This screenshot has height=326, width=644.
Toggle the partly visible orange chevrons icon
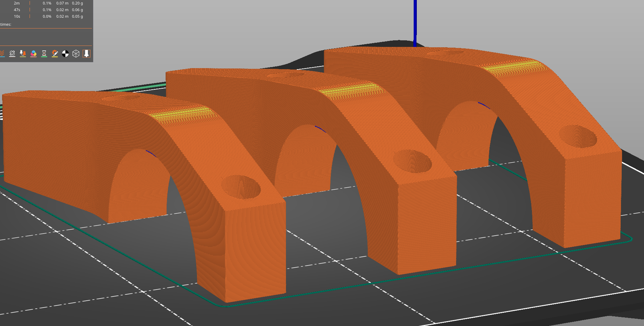point(2,54)
